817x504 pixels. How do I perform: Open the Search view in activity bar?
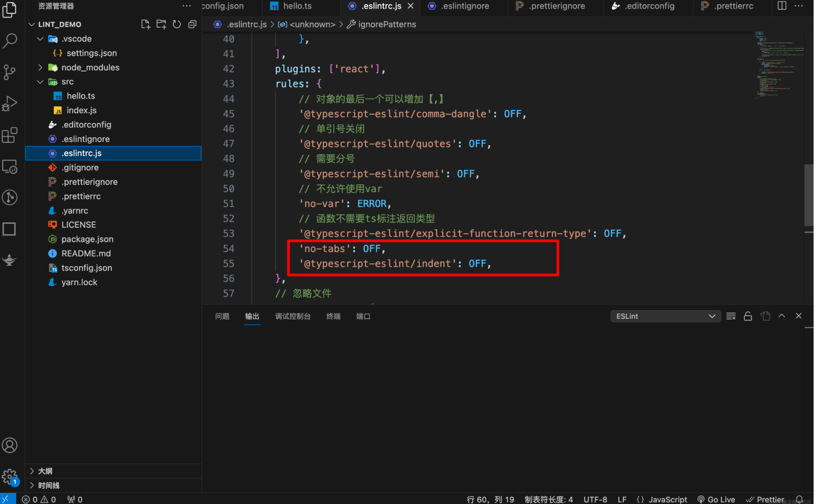(x=9, y=41)
